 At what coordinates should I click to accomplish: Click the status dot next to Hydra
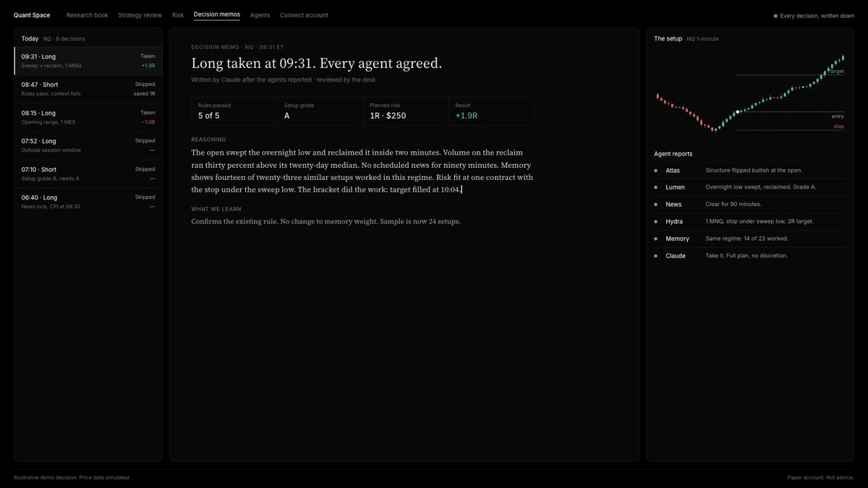655,221
